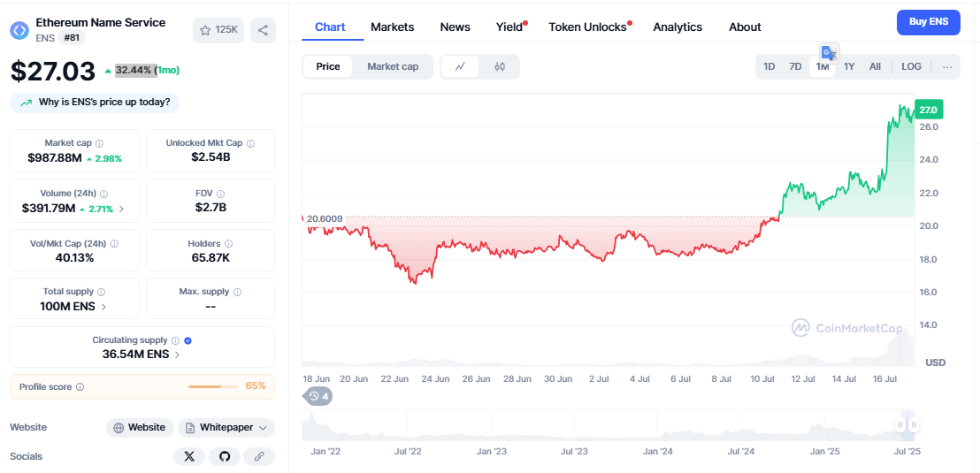This screenshot has height=473, width=980.
Task: Open info icon beside Max. supply
Action: 238,292
